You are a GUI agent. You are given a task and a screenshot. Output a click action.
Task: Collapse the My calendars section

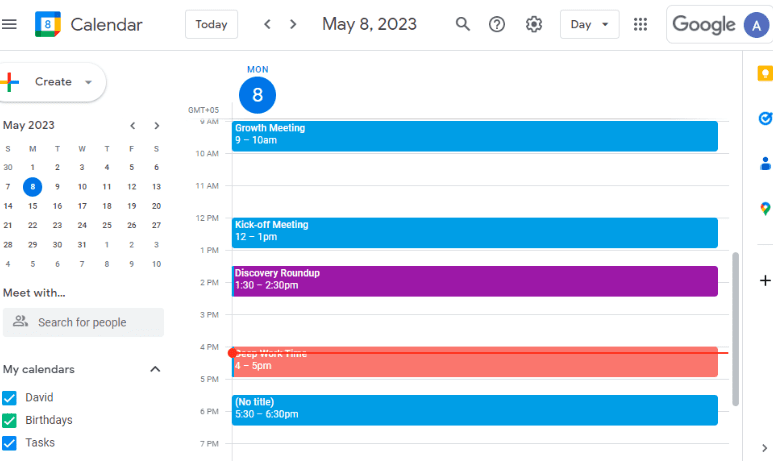(x=155, y=369)
